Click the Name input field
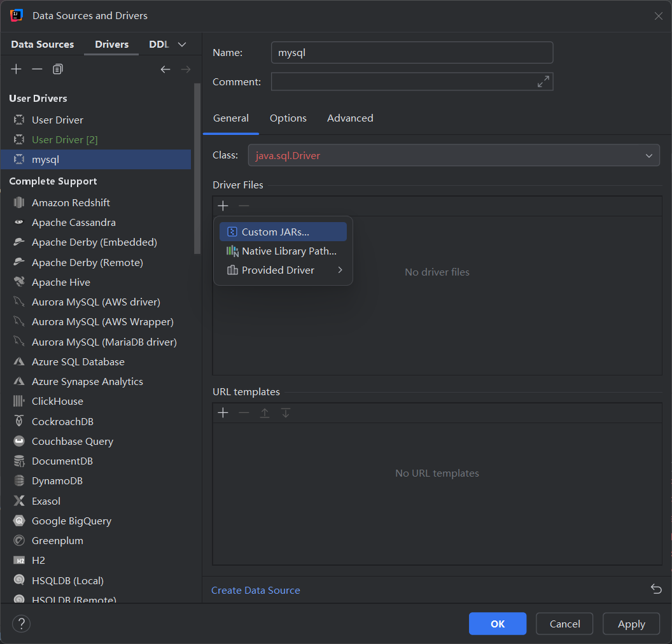This screenshot has width=672, height=644. pos(412,53)
